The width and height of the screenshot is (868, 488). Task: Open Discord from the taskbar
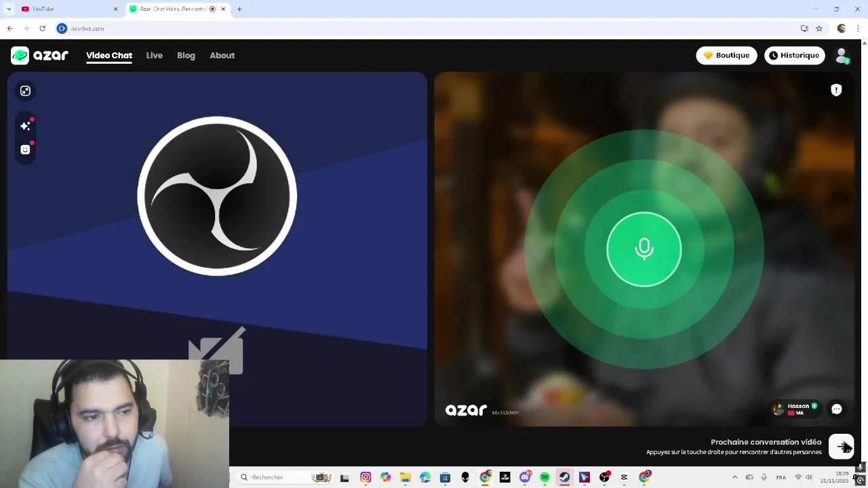525,478
